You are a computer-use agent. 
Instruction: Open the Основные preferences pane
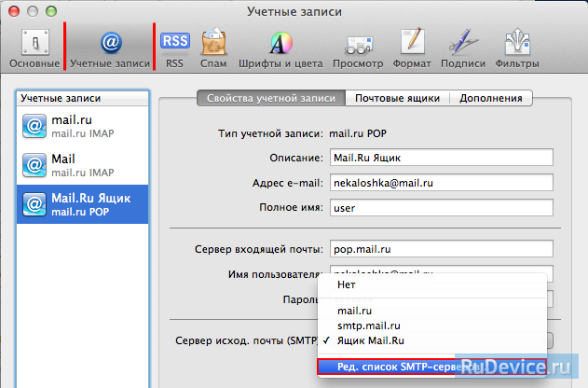pos(34,48)
